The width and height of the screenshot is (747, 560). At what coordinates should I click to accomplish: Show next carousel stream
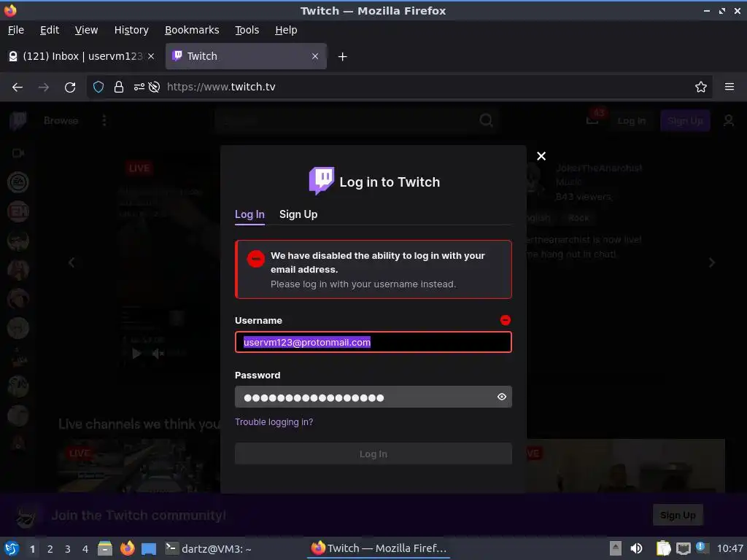tap(712, 262)
